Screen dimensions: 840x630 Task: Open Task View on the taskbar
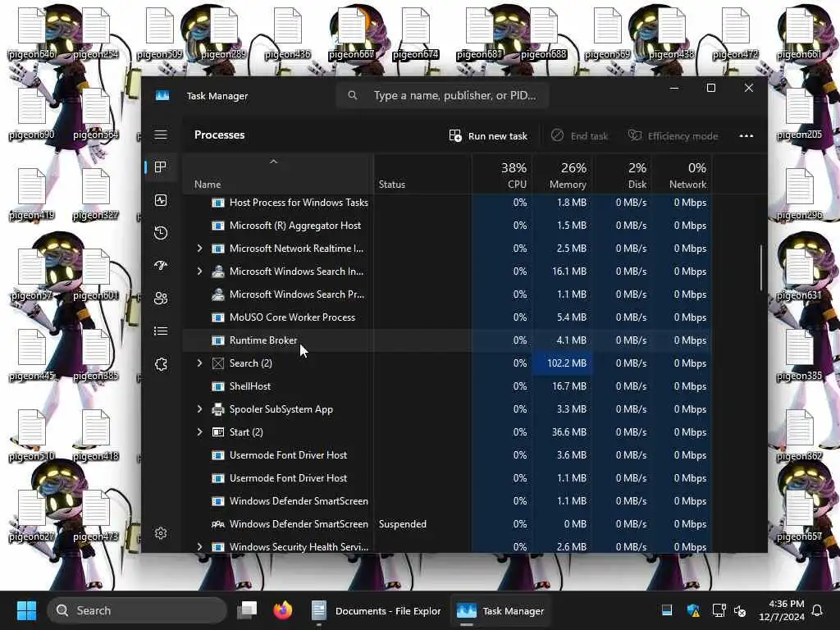[x=247, y=610]
